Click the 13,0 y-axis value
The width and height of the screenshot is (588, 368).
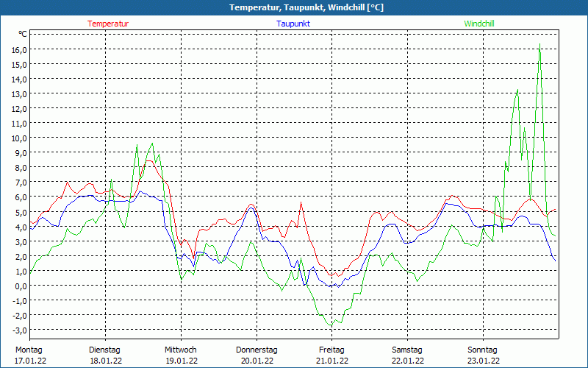[19, 93]
